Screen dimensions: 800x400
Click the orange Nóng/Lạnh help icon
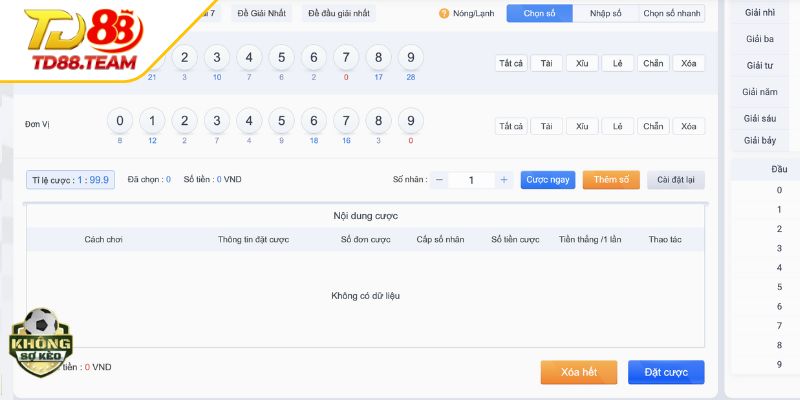(444, 13)
